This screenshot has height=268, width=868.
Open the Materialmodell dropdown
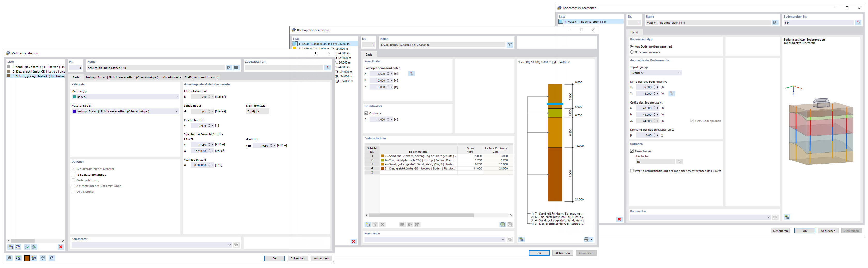tap(125, 111)
